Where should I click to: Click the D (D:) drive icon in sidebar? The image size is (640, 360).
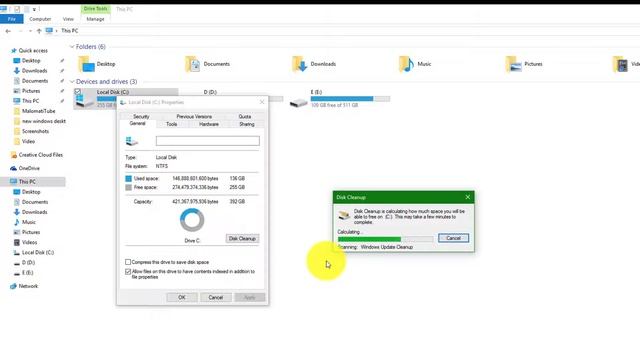click(x=17, y=263)
